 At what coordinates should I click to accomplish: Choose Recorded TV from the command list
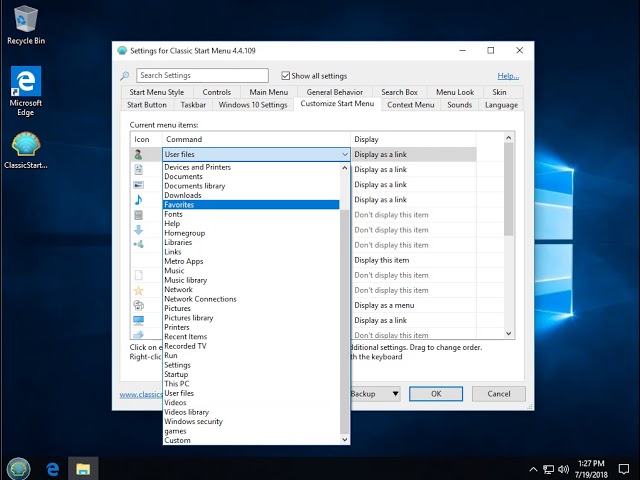(x=251, y=346)
